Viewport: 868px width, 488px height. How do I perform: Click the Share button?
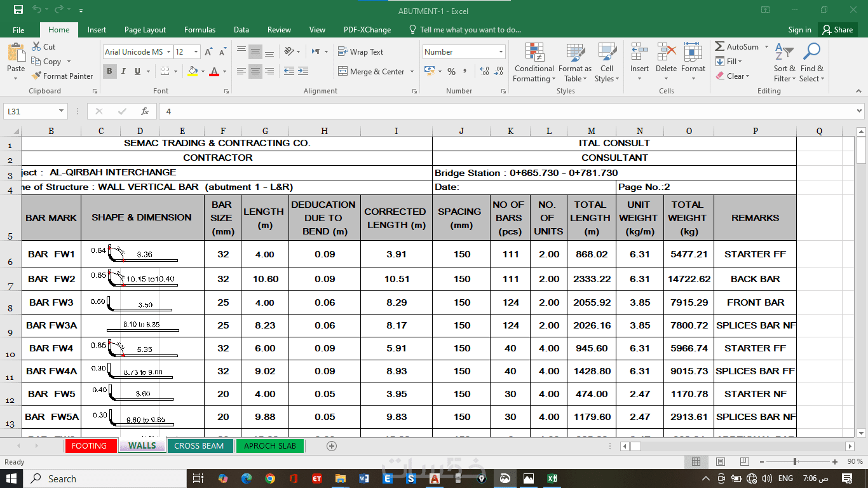point(837,30)
